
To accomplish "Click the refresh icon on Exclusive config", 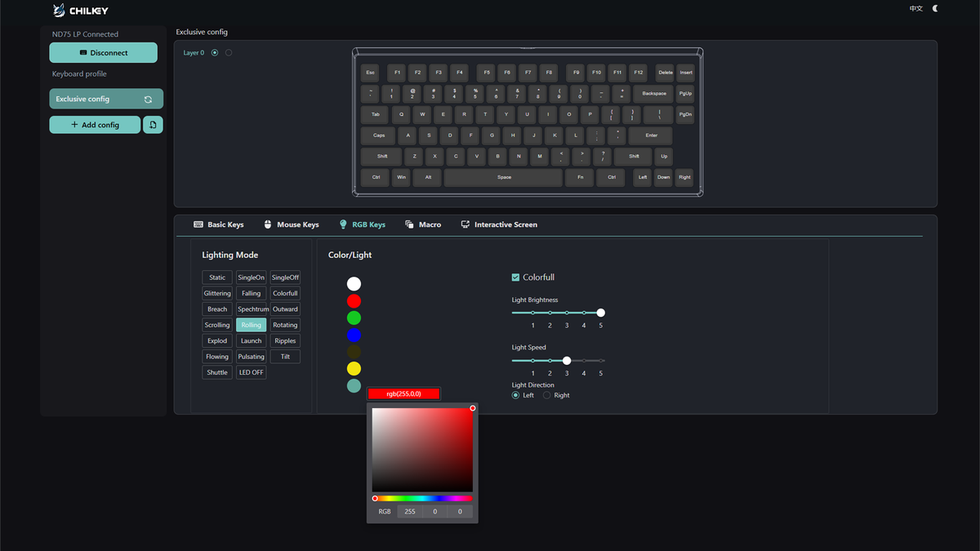I will [148, 100].
